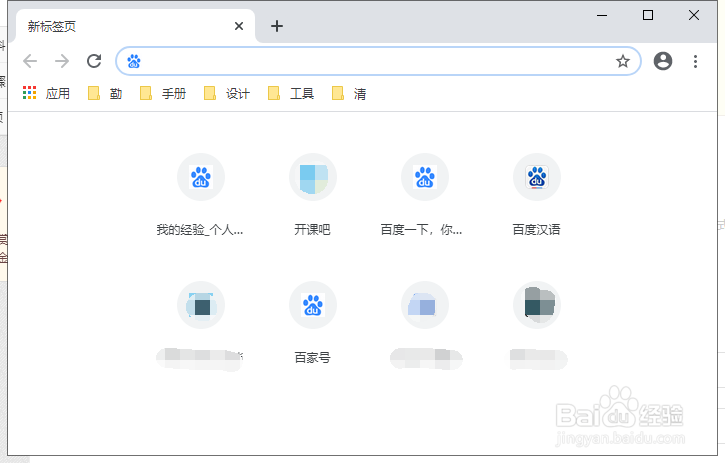Click the 开课吧 label text
Image resolution: width=725 pixels, height=463 pixels.
click(x=313, y=229)
